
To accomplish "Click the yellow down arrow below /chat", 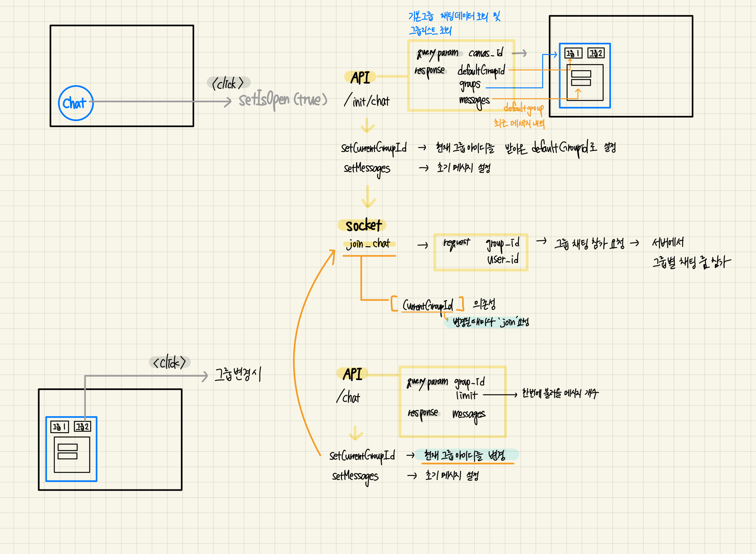I will point(355,433).
